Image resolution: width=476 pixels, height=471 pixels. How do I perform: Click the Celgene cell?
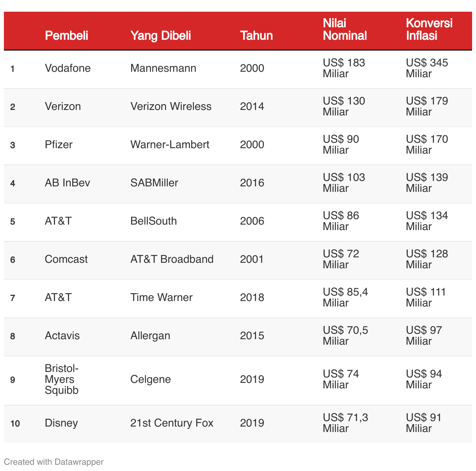[151, 379]
